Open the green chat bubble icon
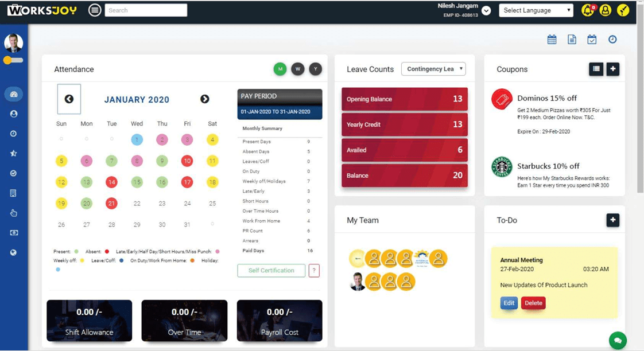 618,340
